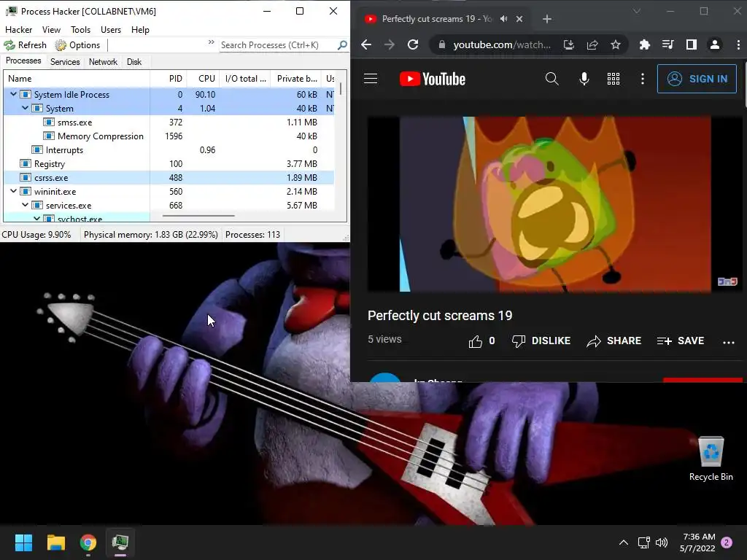Select the smss.exe process row
The width and height of the screenshot is (747, 560).
coord(169,122)
